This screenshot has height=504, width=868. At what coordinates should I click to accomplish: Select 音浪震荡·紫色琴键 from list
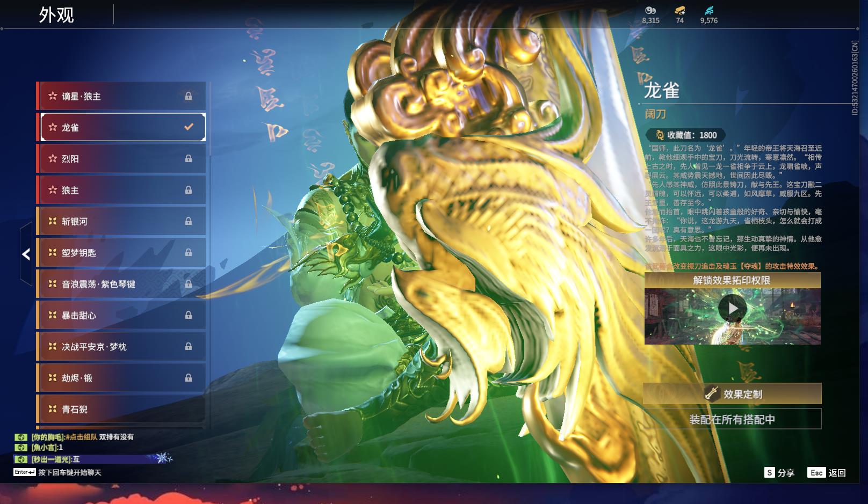121,284
